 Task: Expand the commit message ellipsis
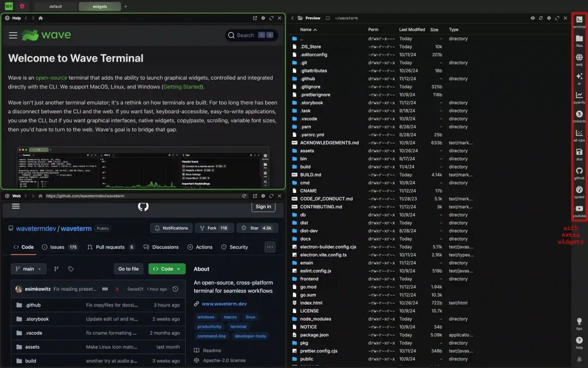click(x=105, y=289)
